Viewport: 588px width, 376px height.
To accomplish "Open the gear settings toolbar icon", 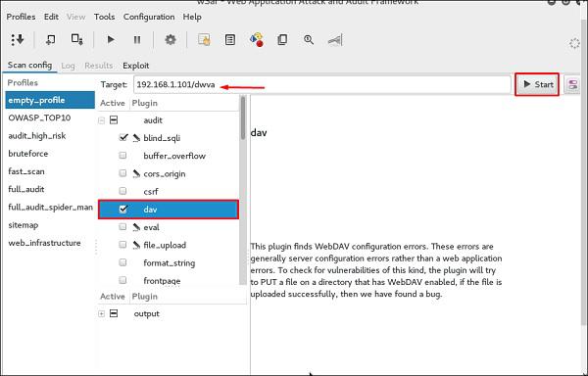I will [x=171, y=39].
